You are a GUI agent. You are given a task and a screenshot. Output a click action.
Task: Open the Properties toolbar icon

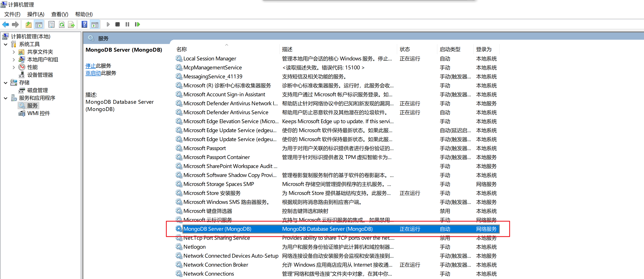click(x=52, y=25)
